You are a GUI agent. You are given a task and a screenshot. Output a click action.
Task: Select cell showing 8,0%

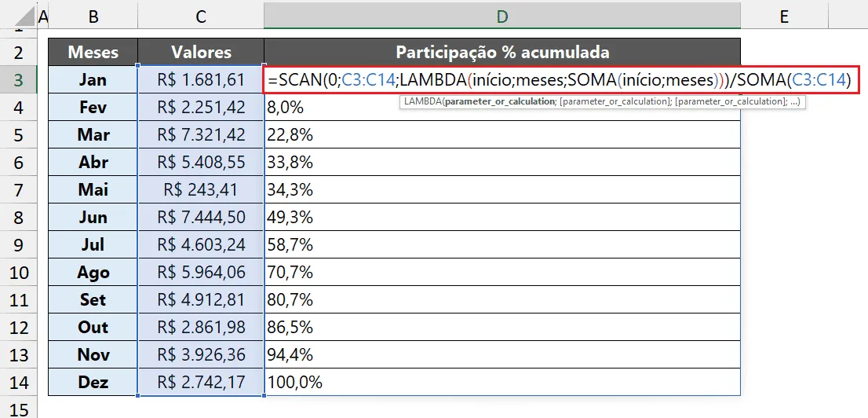point(502,107)
